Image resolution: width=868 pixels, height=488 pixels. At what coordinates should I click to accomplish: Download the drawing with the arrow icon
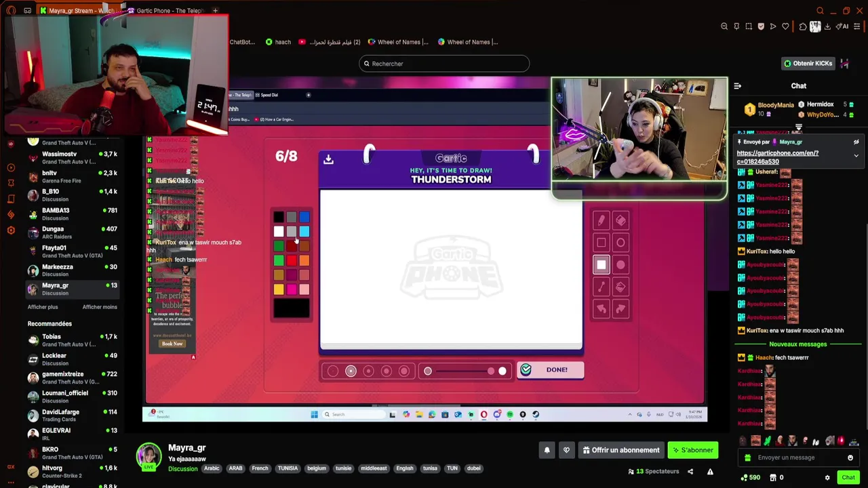point(328,159)
